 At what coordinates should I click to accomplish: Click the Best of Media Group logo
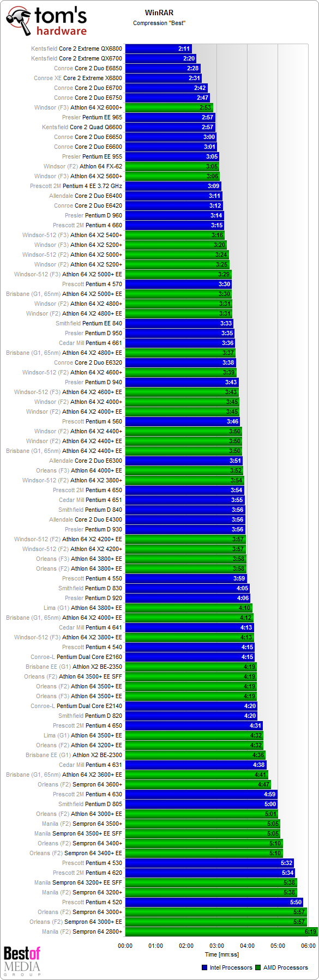pyautogui.click(x=22, y=961)
